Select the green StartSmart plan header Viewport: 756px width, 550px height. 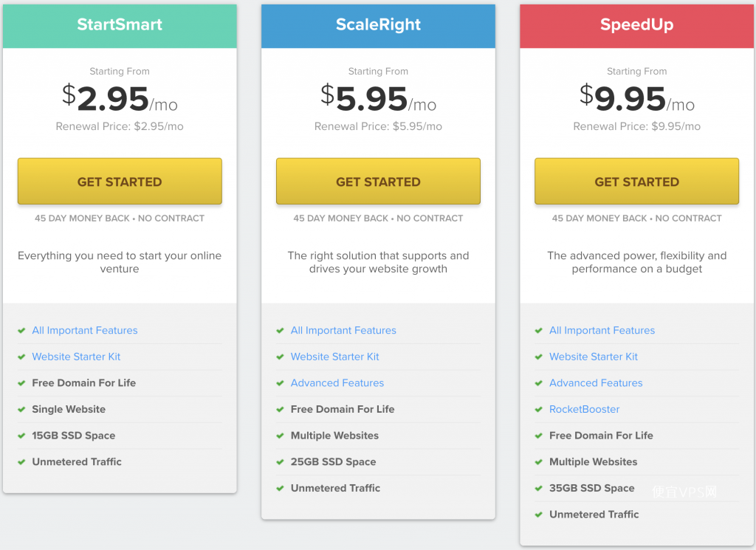[120, 26]
